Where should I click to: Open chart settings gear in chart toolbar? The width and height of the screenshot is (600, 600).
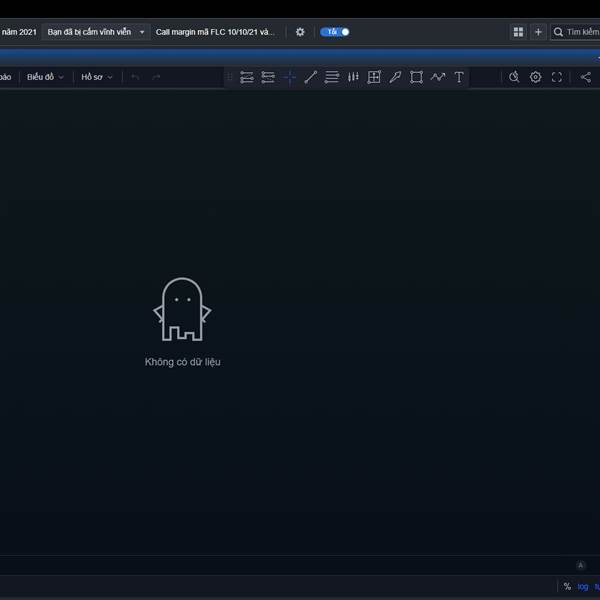click(535, 77)
